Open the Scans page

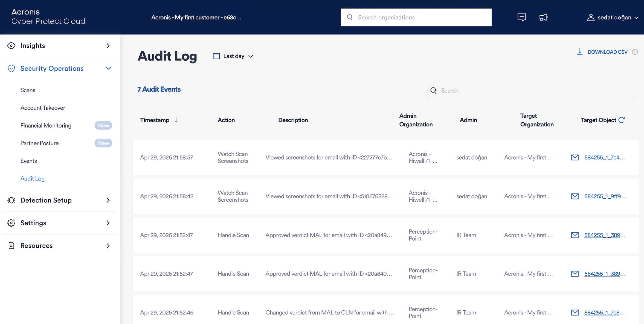(28, 90)
